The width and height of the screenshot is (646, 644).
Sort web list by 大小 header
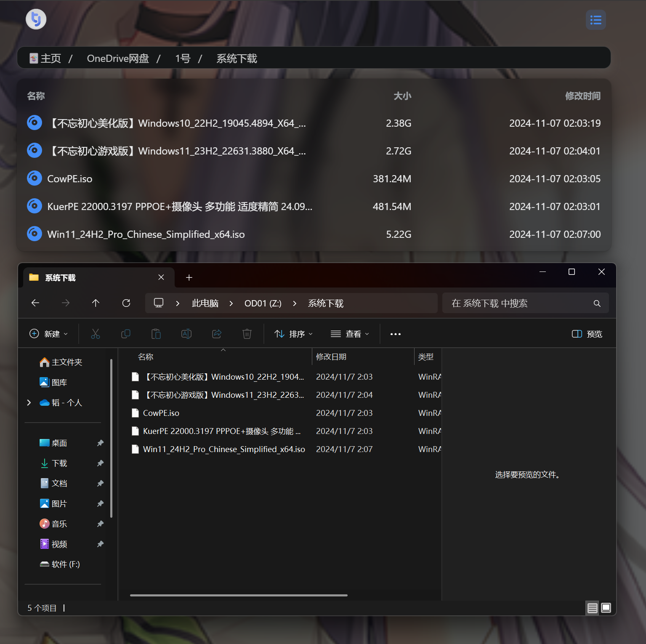tap(402, 96)
